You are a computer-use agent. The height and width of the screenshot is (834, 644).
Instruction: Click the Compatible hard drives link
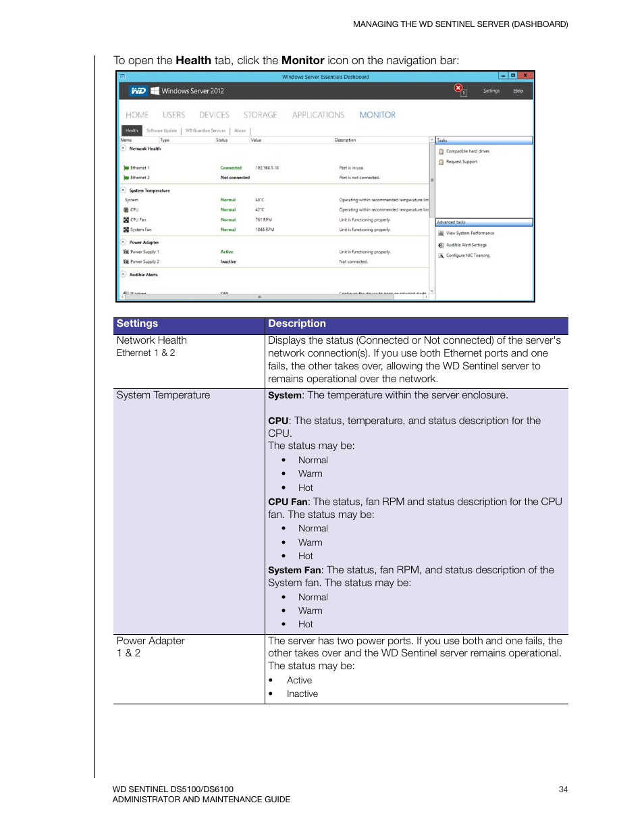pos(468,151)
